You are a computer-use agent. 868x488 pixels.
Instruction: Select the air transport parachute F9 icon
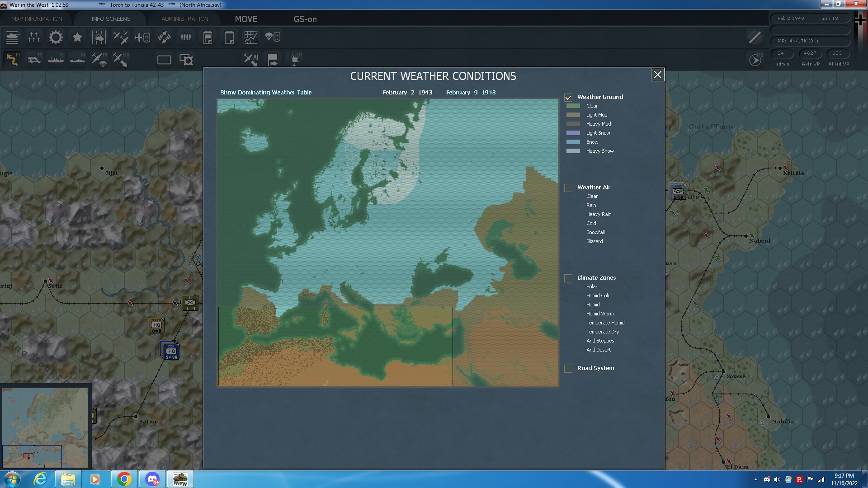click(99, 60)
